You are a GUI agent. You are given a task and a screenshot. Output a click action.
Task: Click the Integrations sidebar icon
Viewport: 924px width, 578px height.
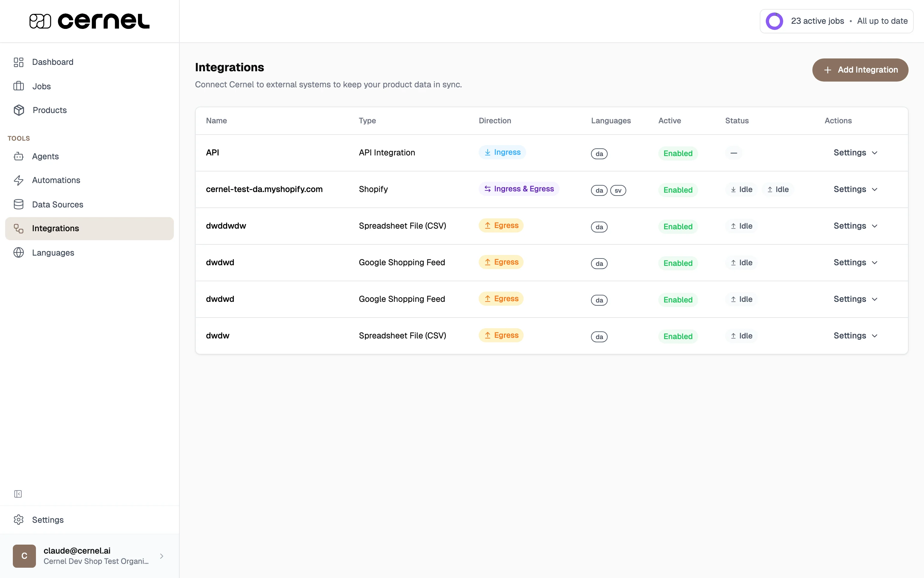19,228
